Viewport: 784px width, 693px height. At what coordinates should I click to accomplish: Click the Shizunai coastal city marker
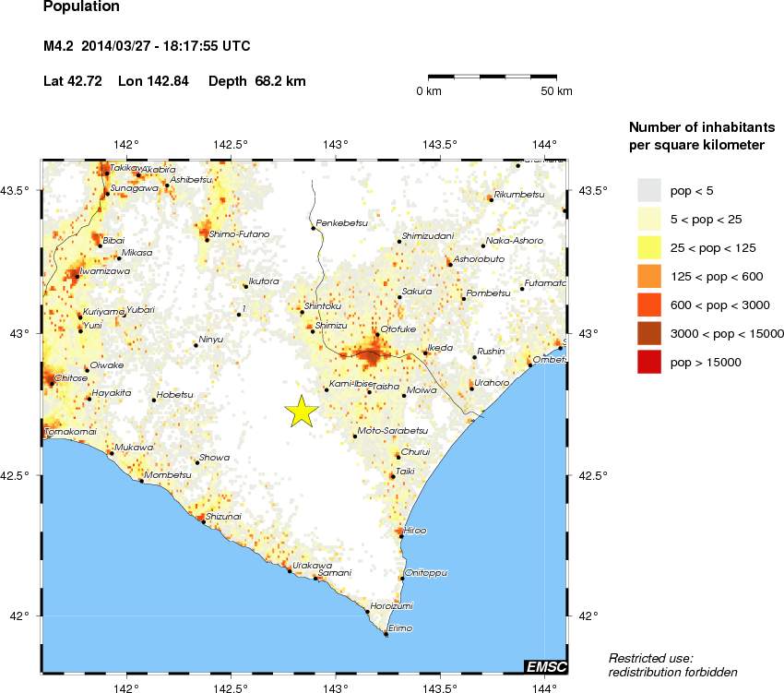tap(203, 522)
